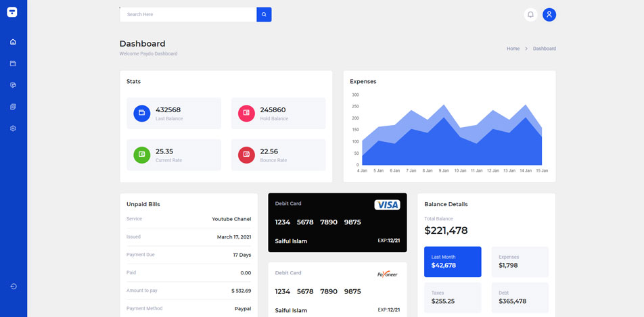Click the Dashboard breadcrumb item

(544, 49)
